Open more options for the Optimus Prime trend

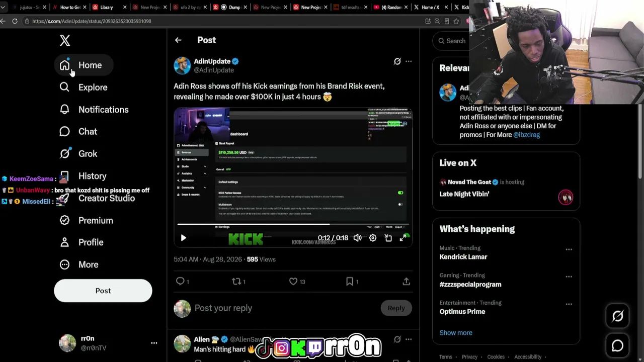click(569, 304)
